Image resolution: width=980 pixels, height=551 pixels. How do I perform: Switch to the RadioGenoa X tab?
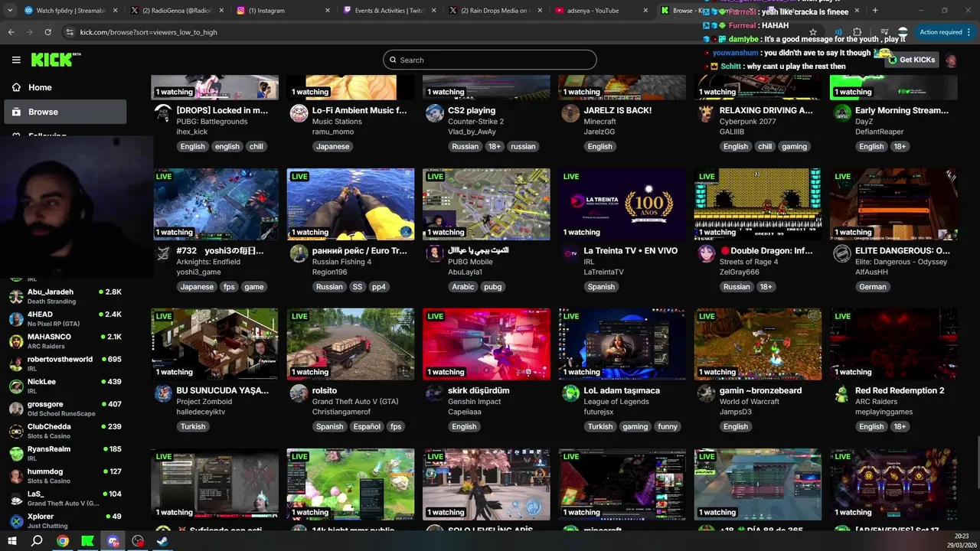[x=178, y=11]
